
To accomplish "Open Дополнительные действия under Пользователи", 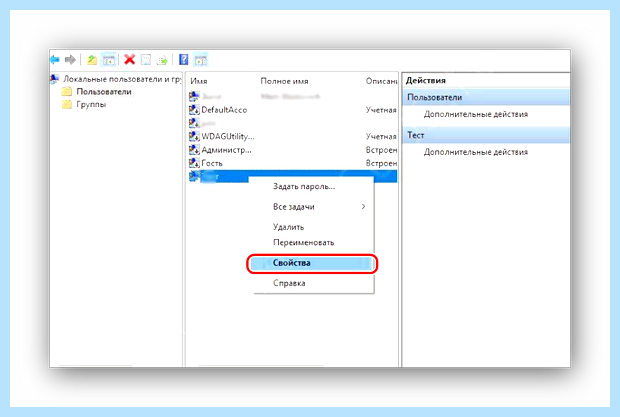I will point(476,114).
